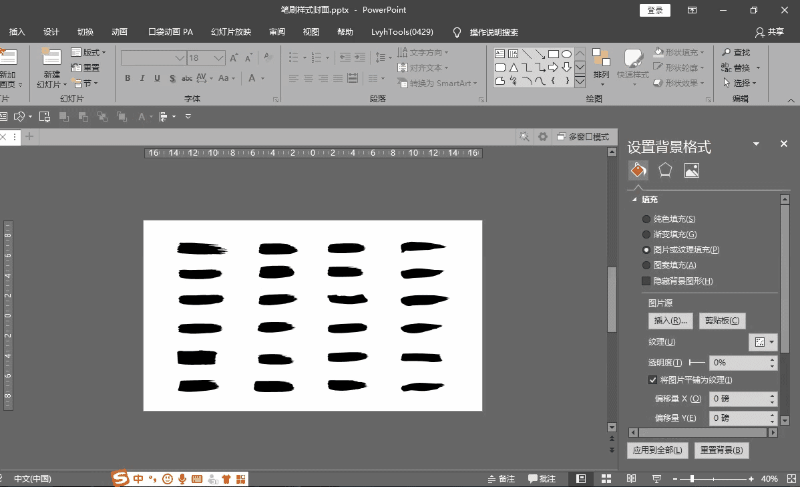Uncheck 将图片平铺为纹理 checkbox

point(653,379)
